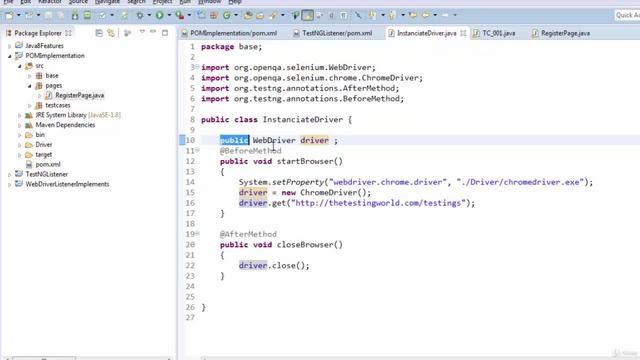Collapse the imports fold at line 3
Image resolution: width=640 pixels, height=360 pixels.
[x=197, y=67]
